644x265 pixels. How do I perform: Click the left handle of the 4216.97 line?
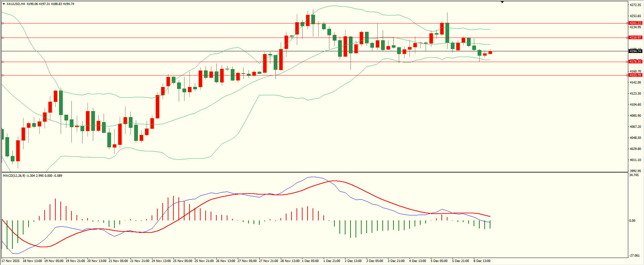[x=3, y=38]
